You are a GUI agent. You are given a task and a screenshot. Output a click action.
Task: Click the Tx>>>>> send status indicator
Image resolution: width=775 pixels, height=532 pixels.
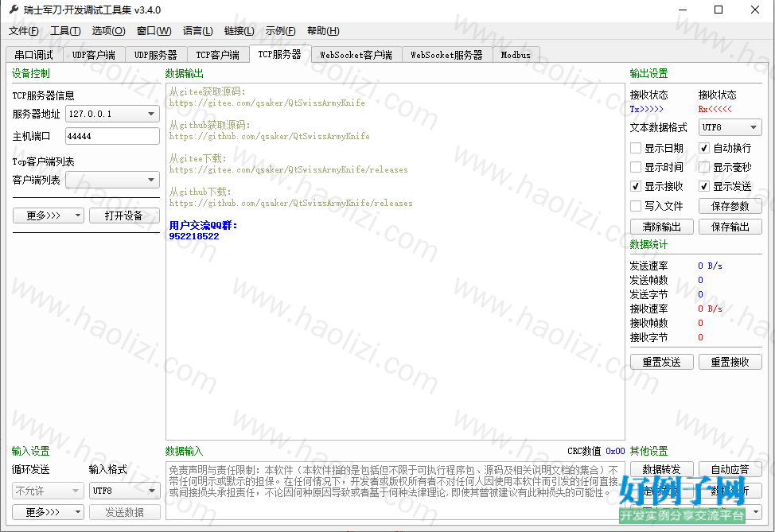pyautogui.click(x=646, y=109)
